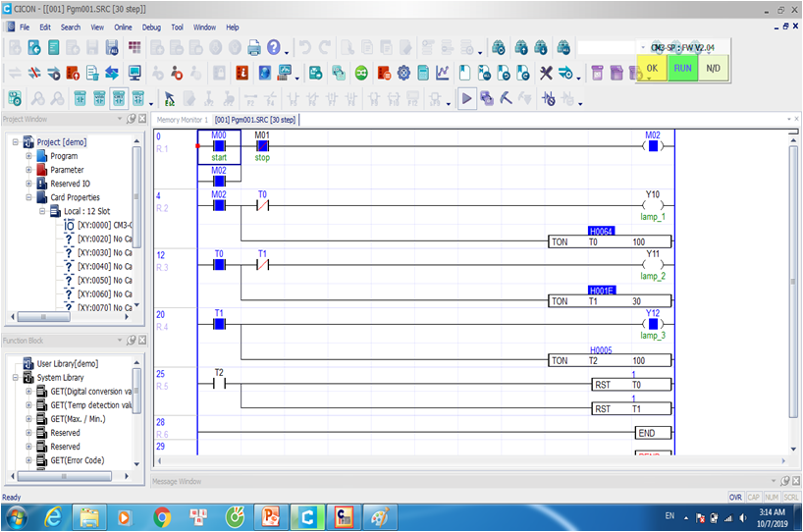Click the crossed tools settings icon
803x532 pixels.
(x=547, y=73)
